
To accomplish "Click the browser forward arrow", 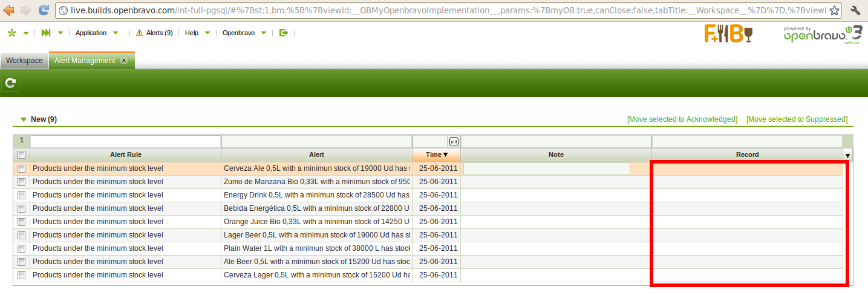I will [26, 10].
